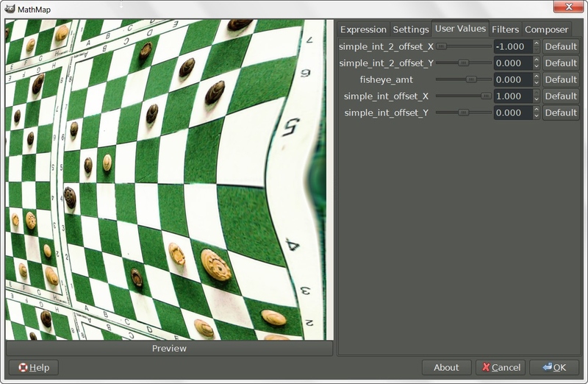Reset simple_int_2_offset_Y to Default
The width and height of the screenshot is (588, 384).
click(561, 63)
